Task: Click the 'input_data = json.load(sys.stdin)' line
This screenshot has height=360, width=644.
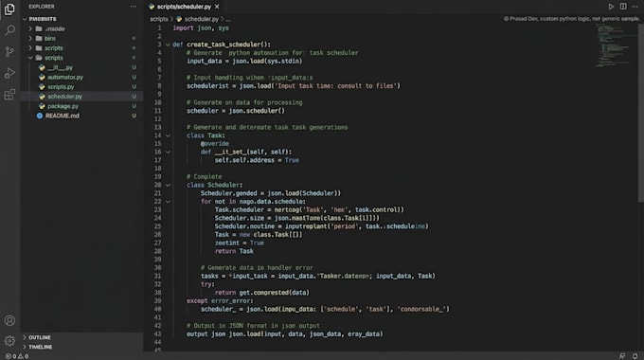Action: [244, 61]
